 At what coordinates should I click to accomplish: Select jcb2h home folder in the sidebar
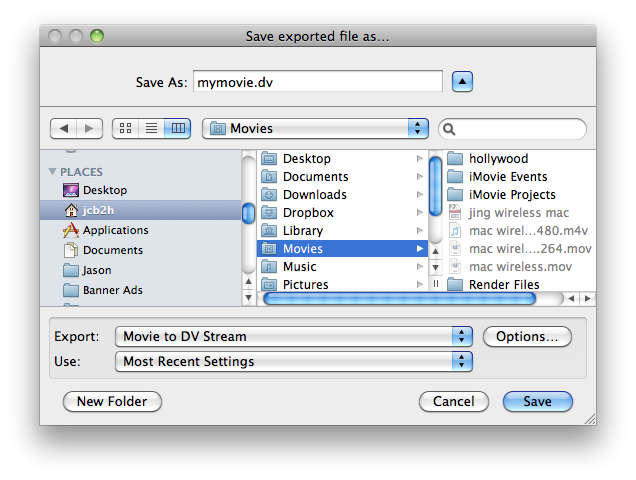(140, 210)
